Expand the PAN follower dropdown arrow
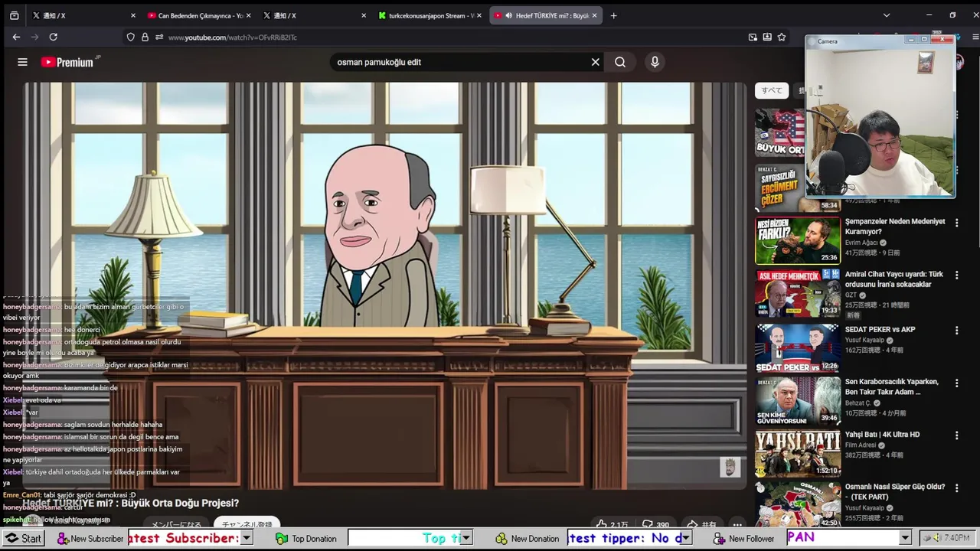 [905, 539]
